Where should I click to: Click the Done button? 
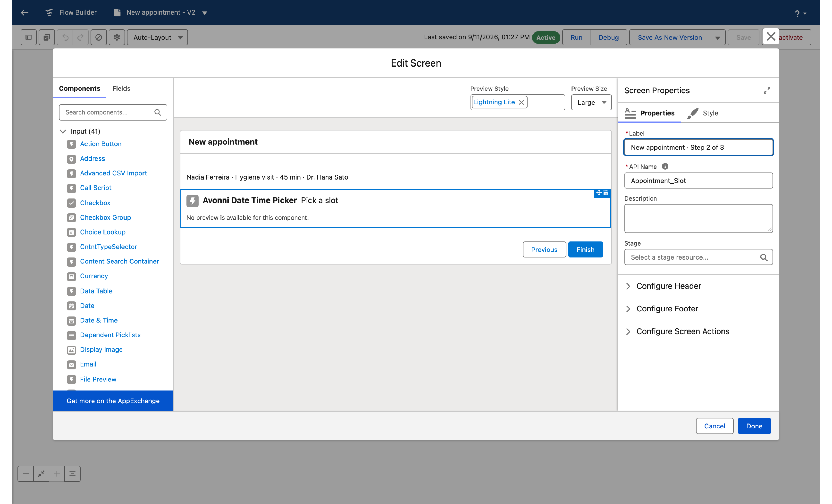[x=754, y=426]
